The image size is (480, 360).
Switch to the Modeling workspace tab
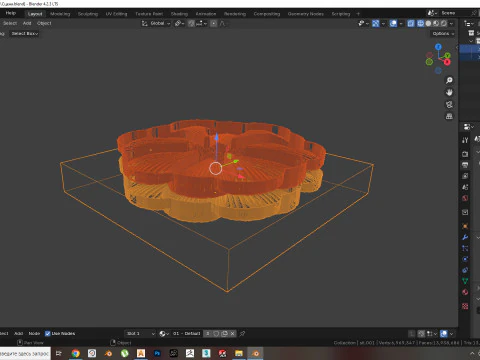[x=60, y=14]
